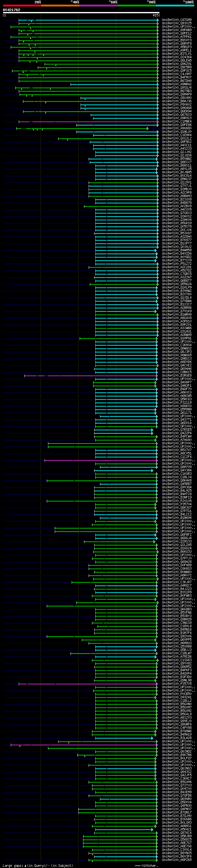This screenshot has width=197, height=868.
Task: Select hit label UniRef100_Q1HPQ1
Action: click(x=177, y=338)
